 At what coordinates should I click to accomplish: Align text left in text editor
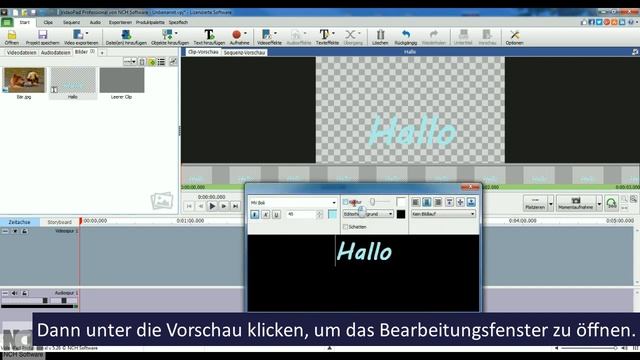[416, 202]
